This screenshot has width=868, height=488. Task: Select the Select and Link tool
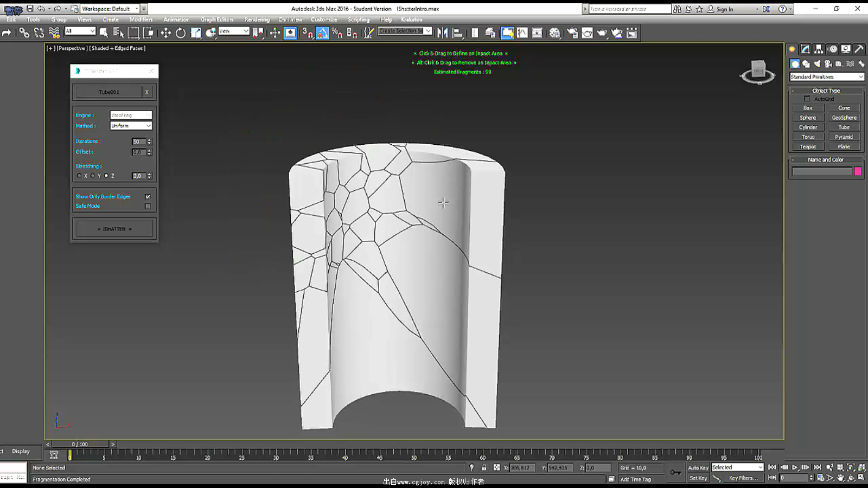24,33
